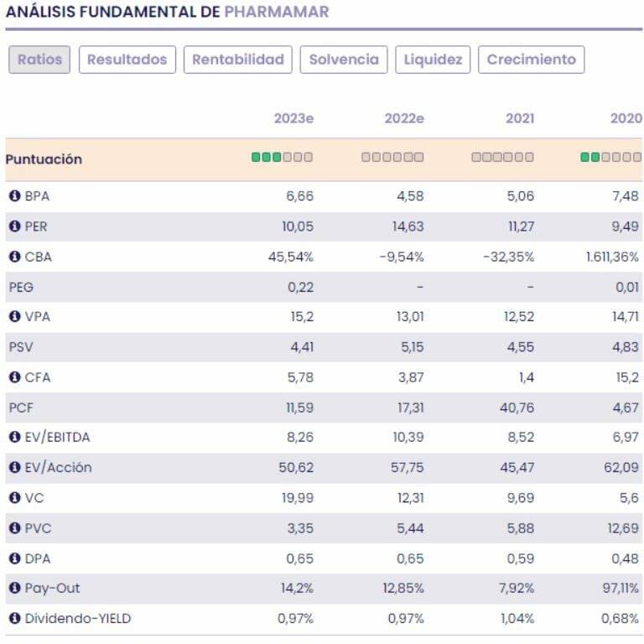Click the PVC value 12,69
Viewport: 644px width, 644px height.
coord(623,528)
